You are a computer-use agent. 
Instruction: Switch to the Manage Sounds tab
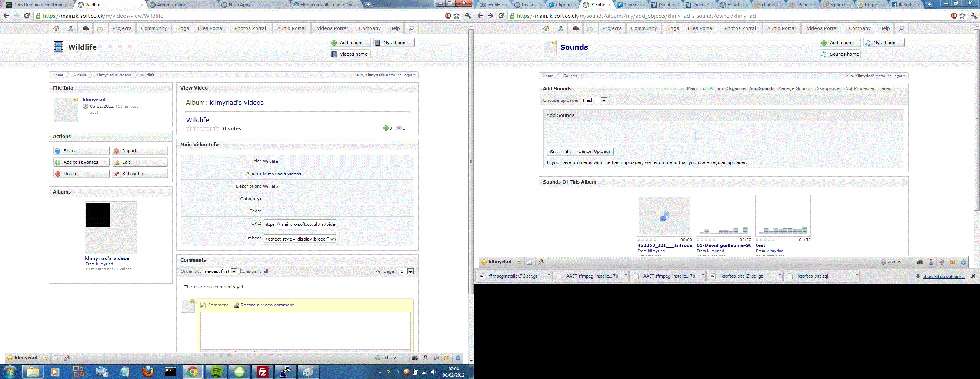pos(794,88)
